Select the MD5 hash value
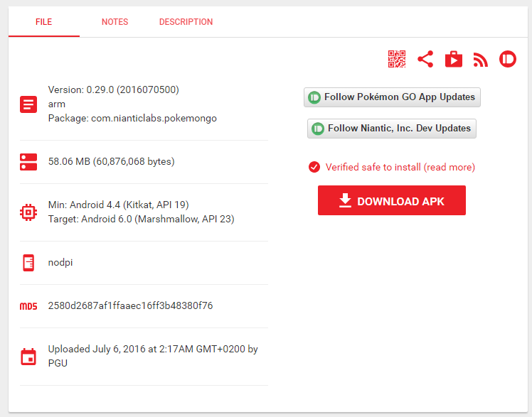The image size is (532, 417). tap(131, 306)
